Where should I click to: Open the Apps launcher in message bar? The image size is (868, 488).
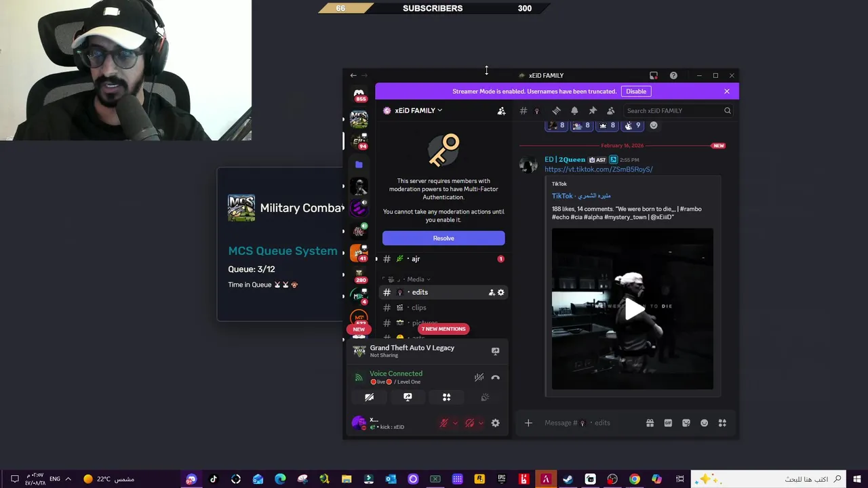coord(722,423)
